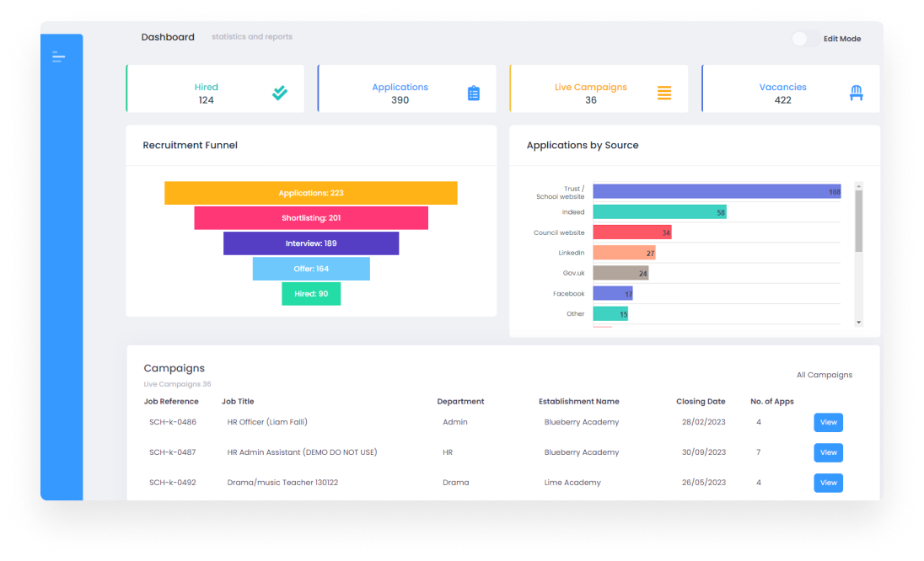
Task: Open the sidebar hamburger menu icon
Action: click(x=58, y=57)
